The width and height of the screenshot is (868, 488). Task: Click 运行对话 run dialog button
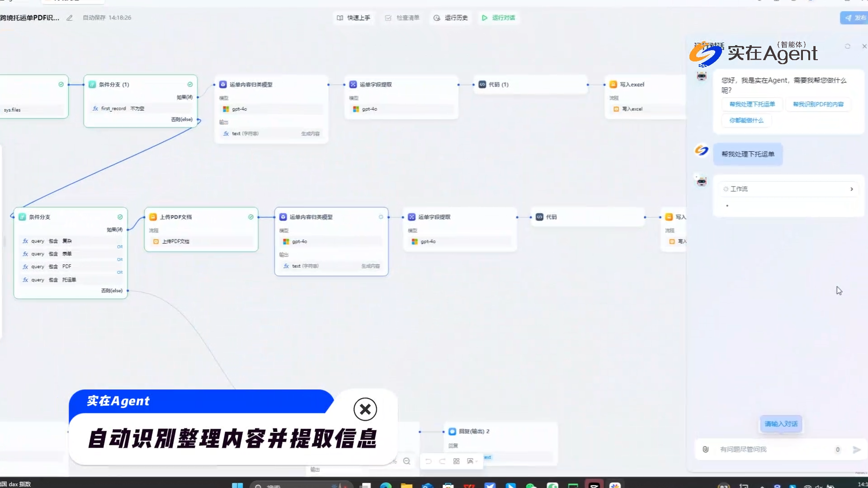pos(498,18)
